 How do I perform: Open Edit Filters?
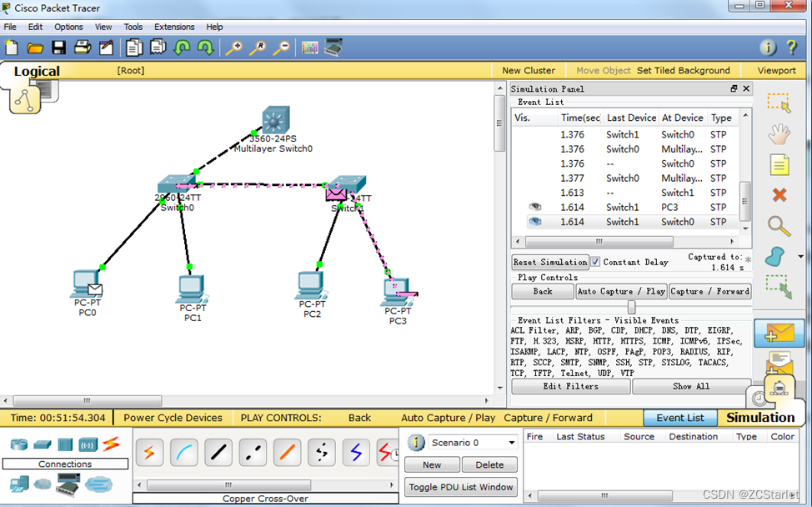tap(571, 386)
